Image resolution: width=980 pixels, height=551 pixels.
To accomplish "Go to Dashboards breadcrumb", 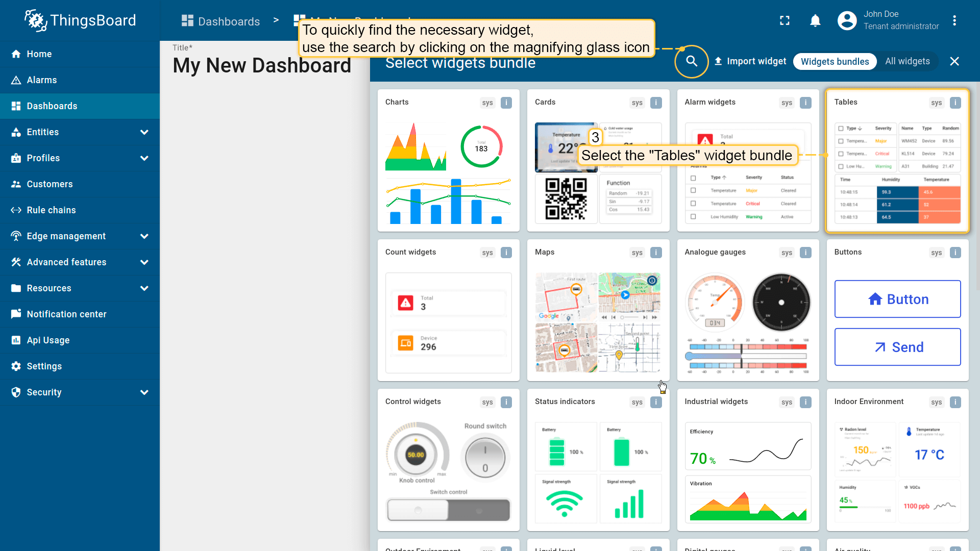I will tap(220, 21).
